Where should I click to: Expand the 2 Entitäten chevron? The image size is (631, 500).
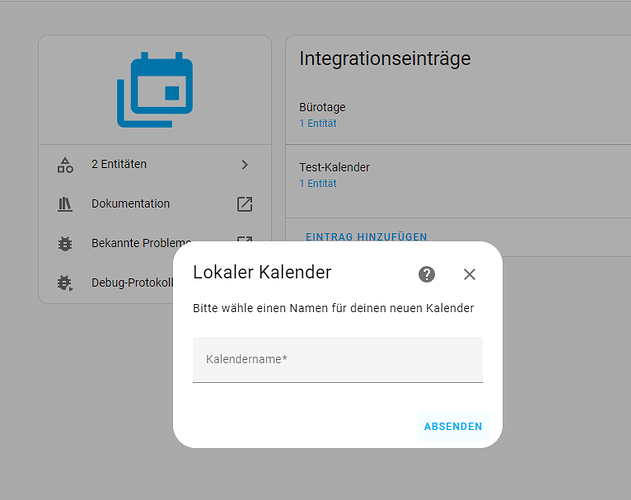pos(245,164)
